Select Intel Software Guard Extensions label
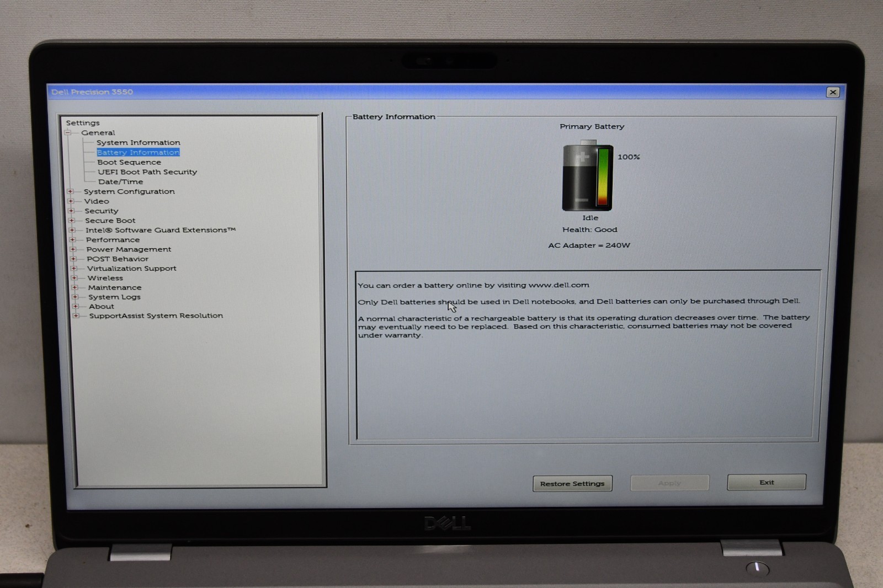 161,230
